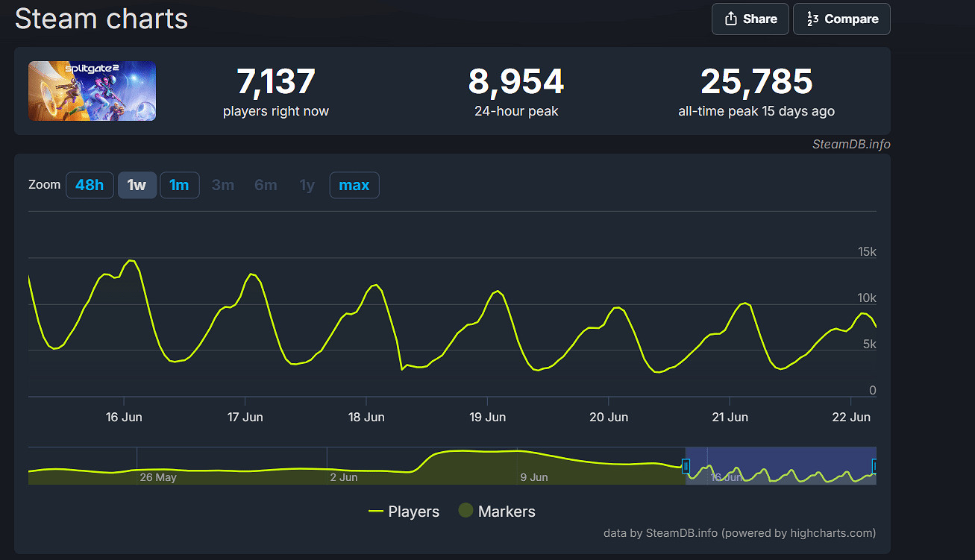The height and width of the screenshot is (560, 975).
Task: Select the 1w zoom range
Action: point(137,185)
